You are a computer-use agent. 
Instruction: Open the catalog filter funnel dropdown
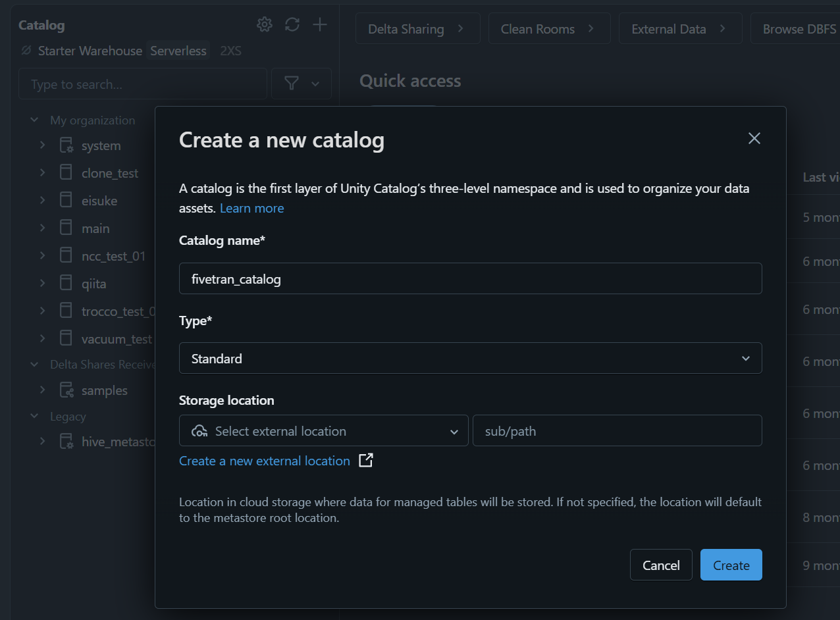click(301, 84)
